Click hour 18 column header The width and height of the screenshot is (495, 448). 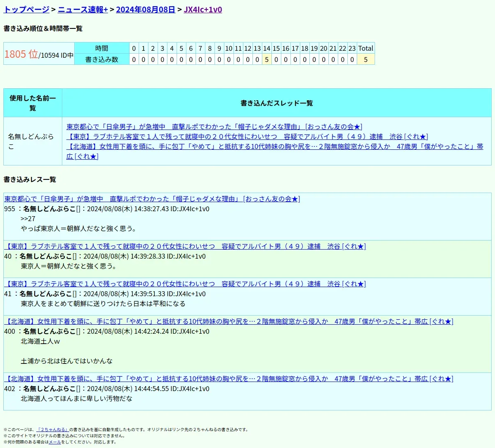pos(305,48)
